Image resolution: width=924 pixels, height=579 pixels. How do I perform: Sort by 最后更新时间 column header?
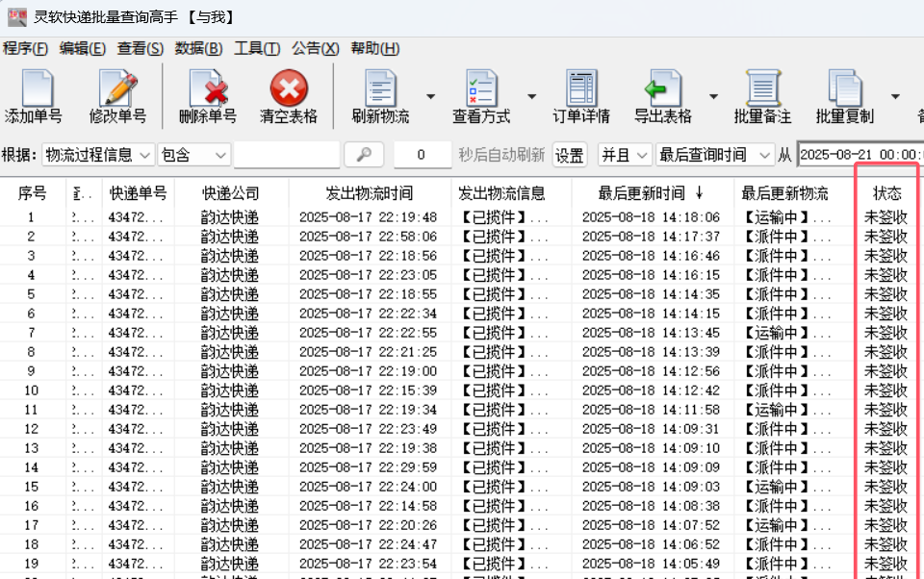coord(652,193)
